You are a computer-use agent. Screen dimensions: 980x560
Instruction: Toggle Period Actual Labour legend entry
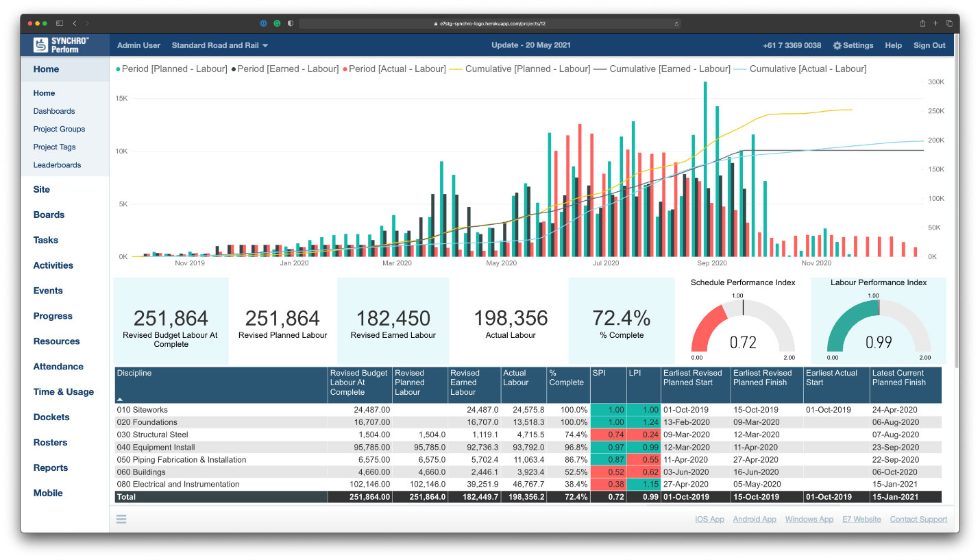pos(395,69)
